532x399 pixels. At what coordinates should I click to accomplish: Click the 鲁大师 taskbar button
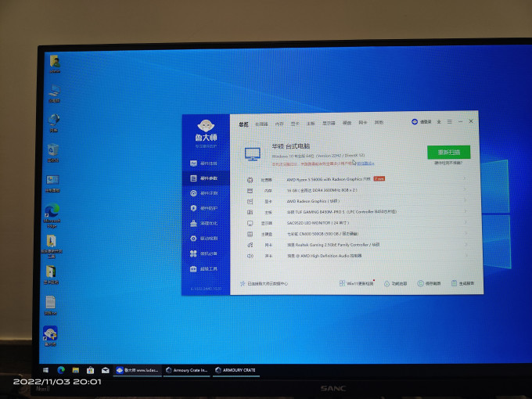pyautogui.click(x=137, y=370)
